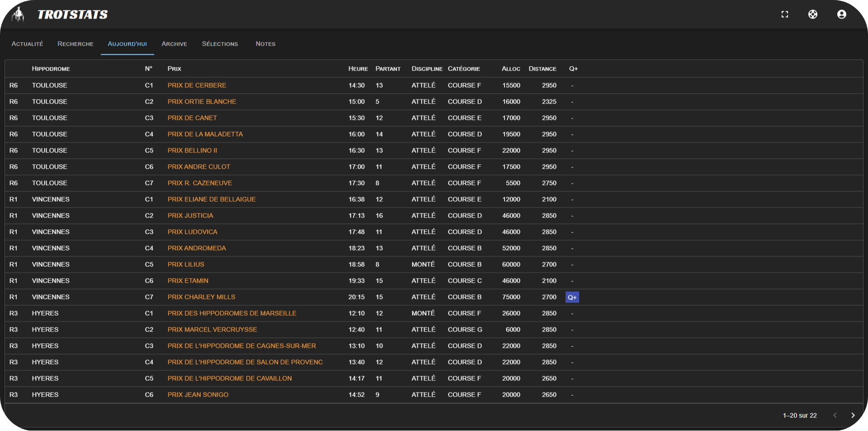
Task: Open race PRIX BELLINO II
Action: 192,151
